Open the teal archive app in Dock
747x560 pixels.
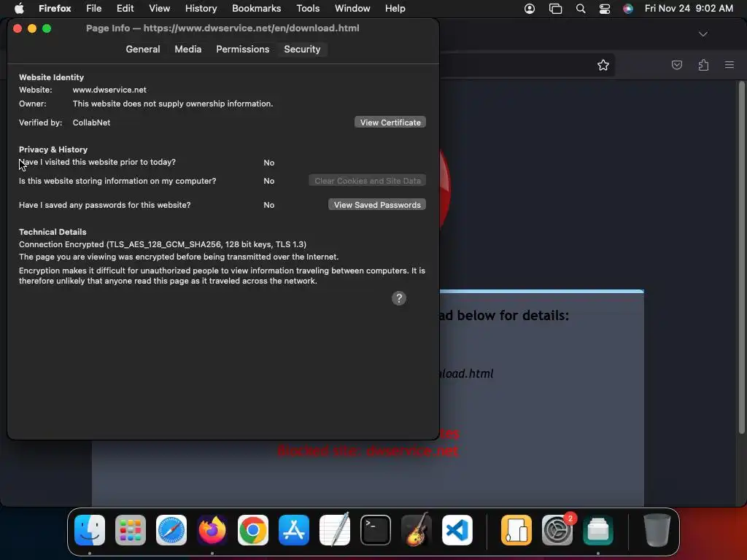pos(598,530)
